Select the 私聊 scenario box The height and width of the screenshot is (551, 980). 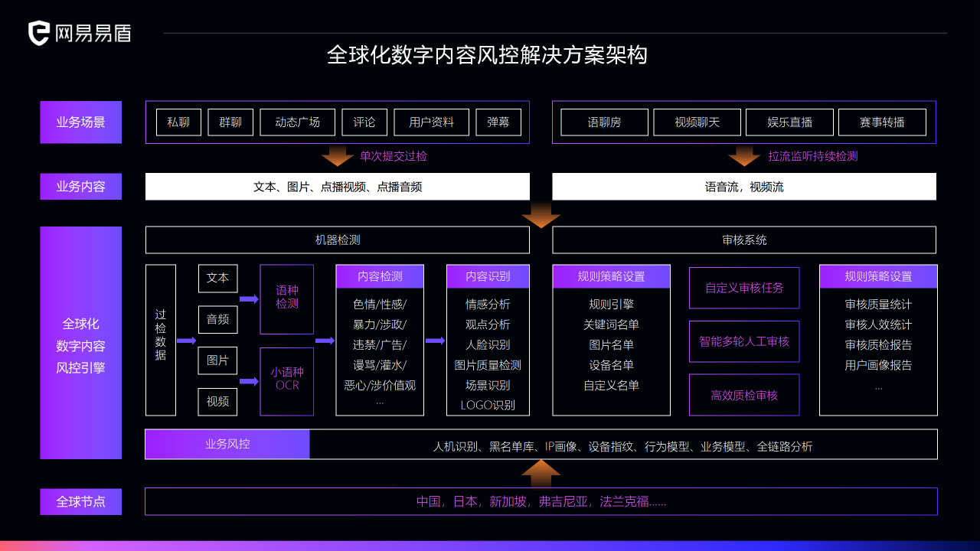click(178, 122)
